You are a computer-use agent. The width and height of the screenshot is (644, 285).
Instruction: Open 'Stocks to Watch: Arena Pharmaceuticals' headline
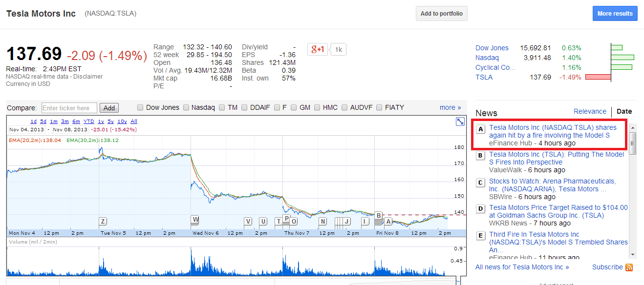(553, 185)
